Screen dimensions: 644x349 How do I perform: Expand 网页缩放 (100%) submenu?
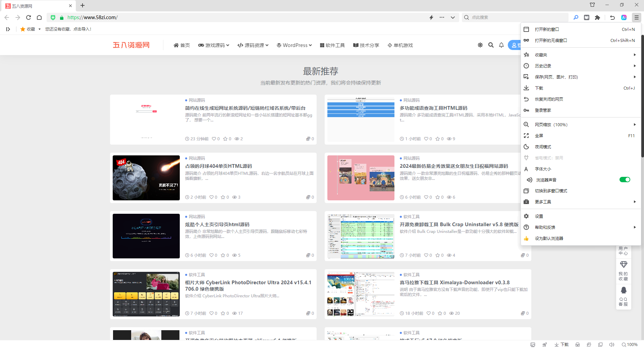click(581, 125)
